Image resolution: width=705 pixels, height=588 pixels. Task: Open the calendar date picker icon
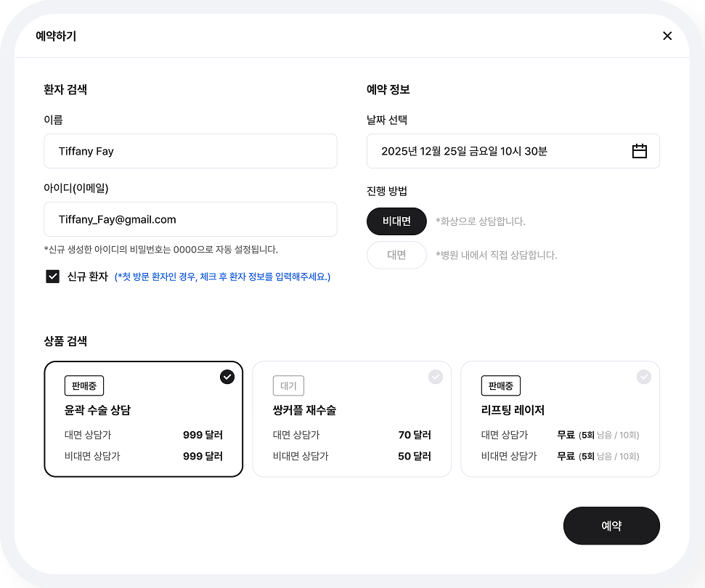pyautogui.click(x=639, y=151)
